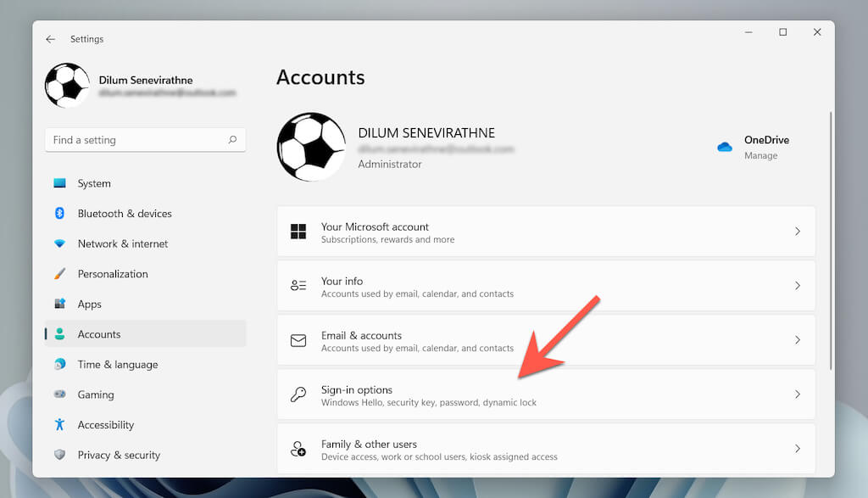Click the Privacy & security shield icon
Image resolution: width=868 pixels, height=498 pixels.
[x=60, y=455]
